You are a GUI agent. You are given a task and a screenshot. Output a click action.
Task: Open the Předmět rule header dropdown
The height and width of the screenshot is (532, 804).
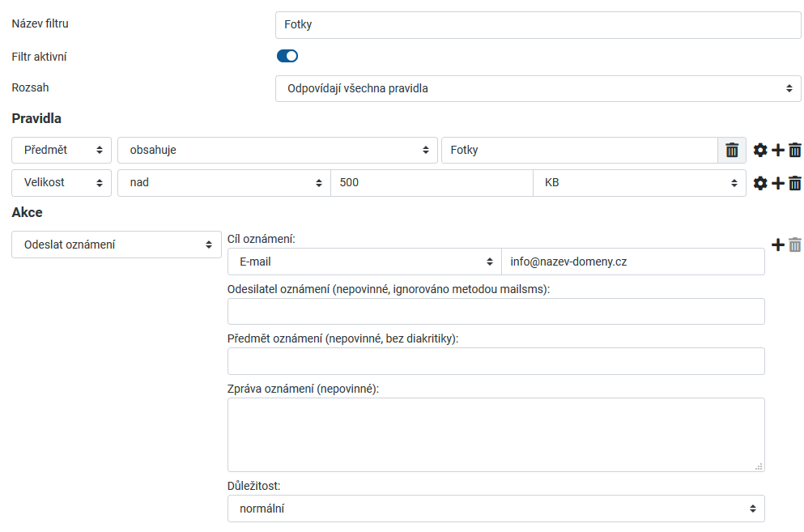62,150
